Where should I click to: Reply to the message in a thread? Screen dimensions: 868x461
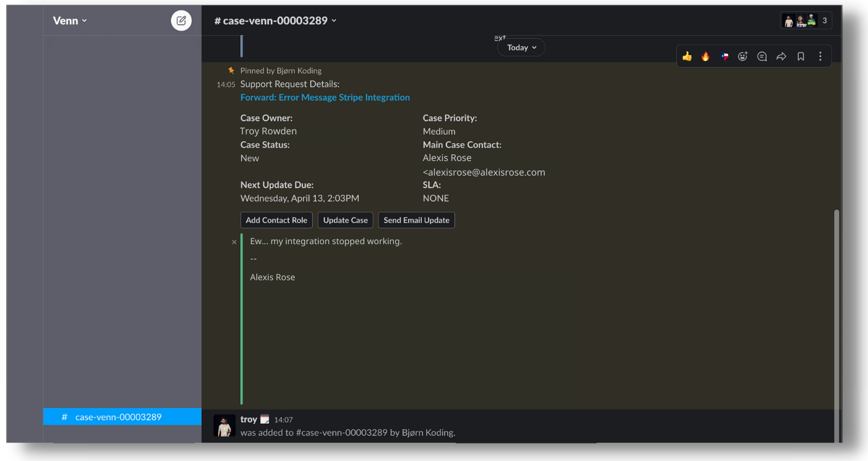(762, 56)
